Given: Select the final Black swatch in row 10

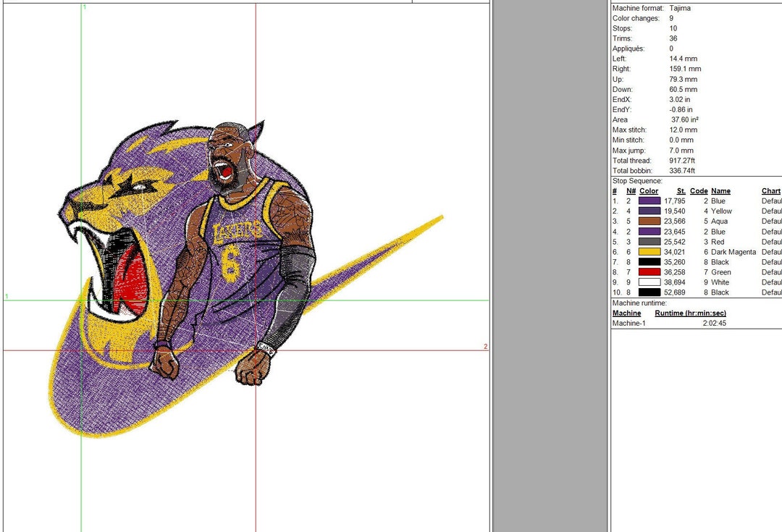Looking at the screenshot, I should (x=649, y=292).
